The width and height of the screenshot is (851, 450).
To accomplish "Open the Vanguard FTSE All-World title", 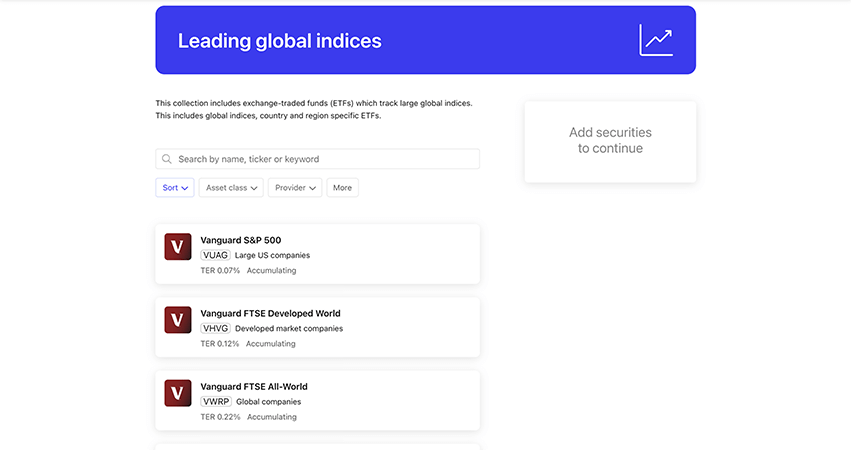I will pos(254,386).
